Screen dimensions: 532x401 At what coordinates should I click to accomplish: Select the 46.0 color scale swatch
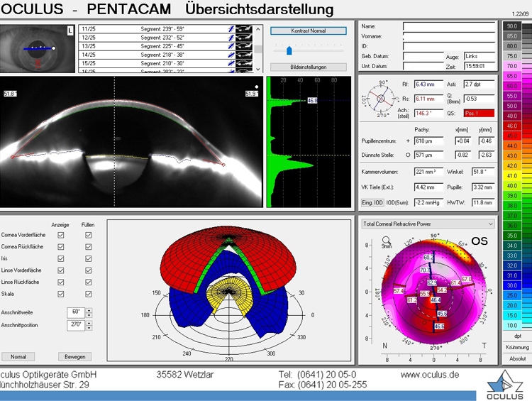tap(512, 126)
